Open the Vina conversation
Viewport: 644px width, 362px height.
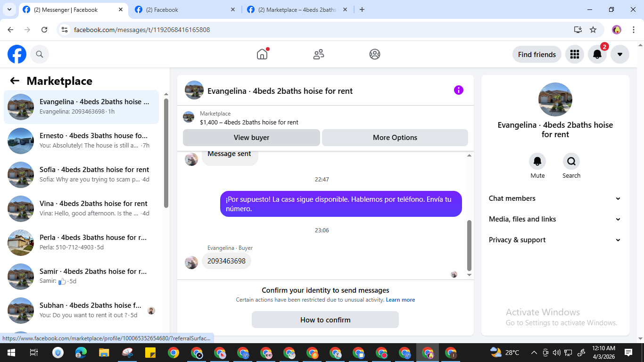click(x=81, y=209)
